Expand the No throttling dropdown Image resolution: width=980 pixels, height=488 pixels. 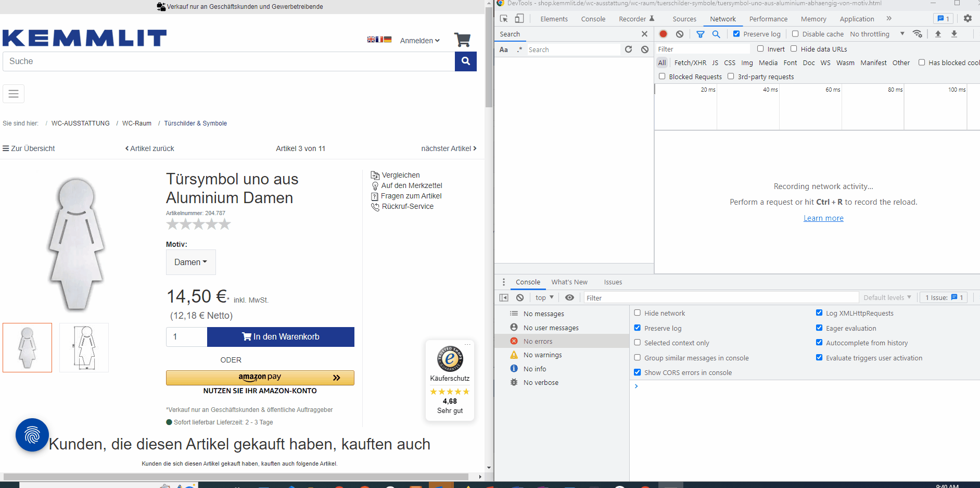[x=877, y=34]
